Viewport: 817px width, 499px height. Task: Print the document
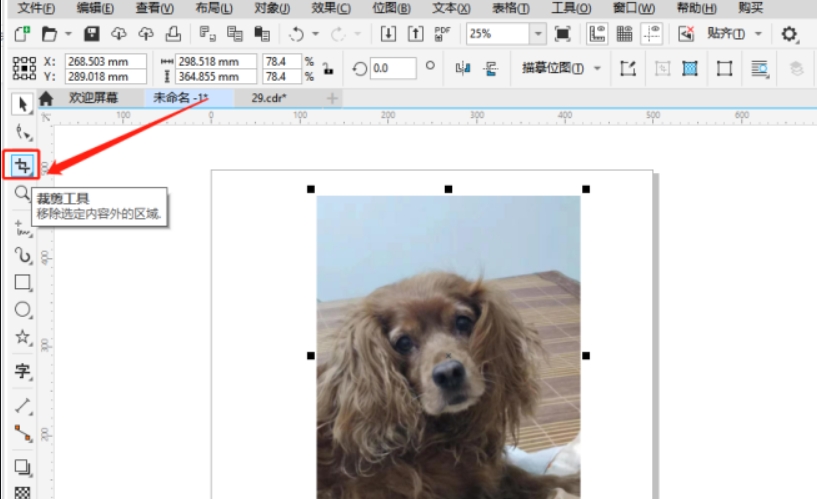tap(173, 34)
